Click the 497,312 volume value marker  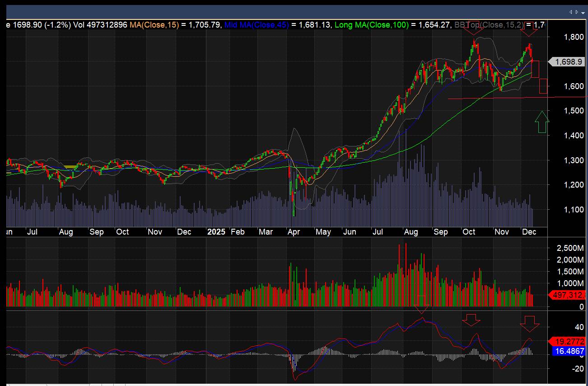568,295
